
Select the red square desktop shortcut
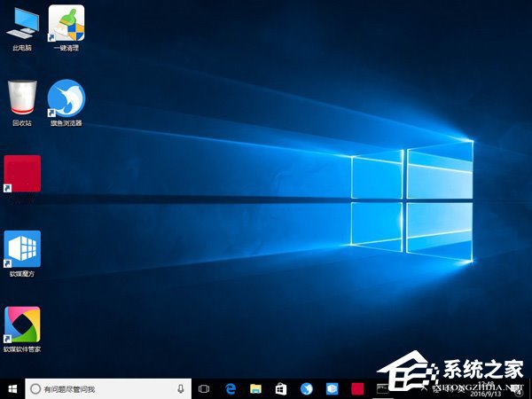(22, 174)
